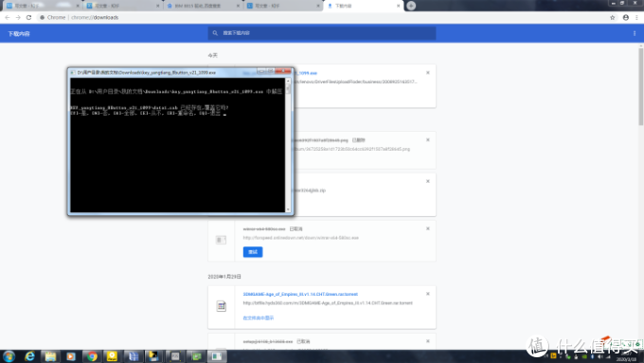The image size is (644, 363).
Task: Open the Age_of_Empires torrent file link
Action: click(x=300, y=294)
